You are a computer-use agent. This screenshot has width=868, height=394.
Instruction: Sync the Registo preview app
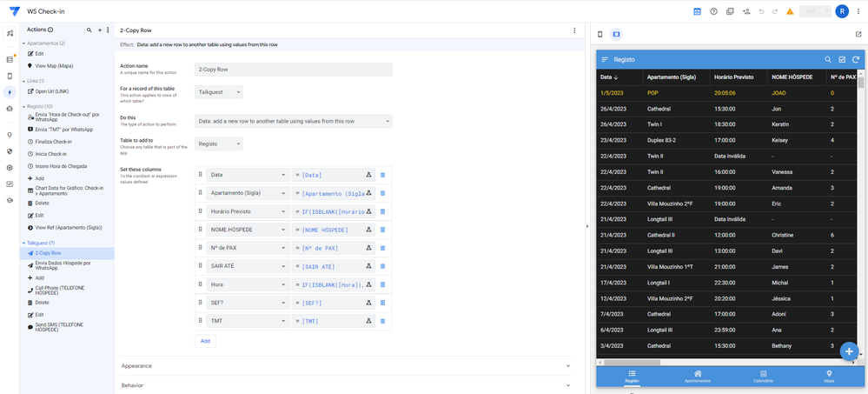pyautogui.click(x=856, y=59)
